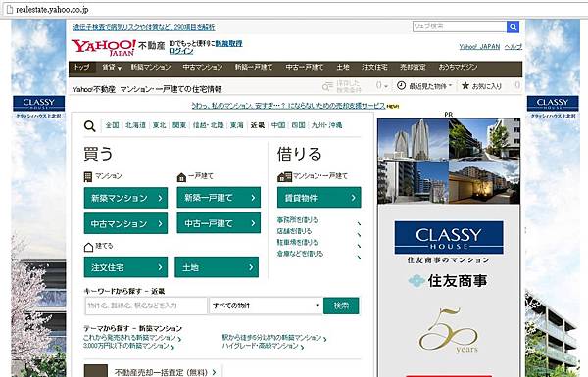
Task: Expand the 最近見た物件 dropdown
Action: click(450, 85)
